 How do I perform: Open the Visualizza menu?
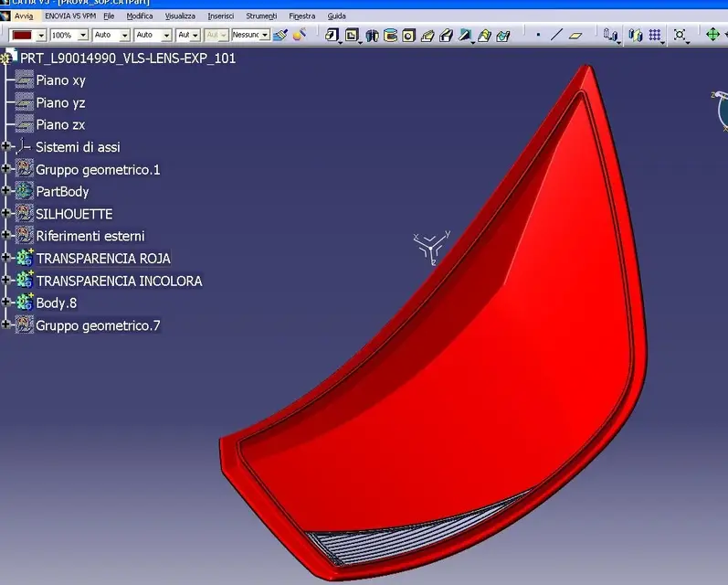[180, 16]
